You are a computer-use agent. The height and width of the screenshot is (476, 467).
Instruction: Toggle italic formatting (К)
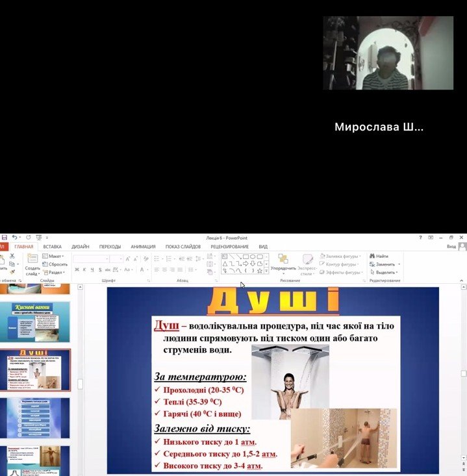84,269
